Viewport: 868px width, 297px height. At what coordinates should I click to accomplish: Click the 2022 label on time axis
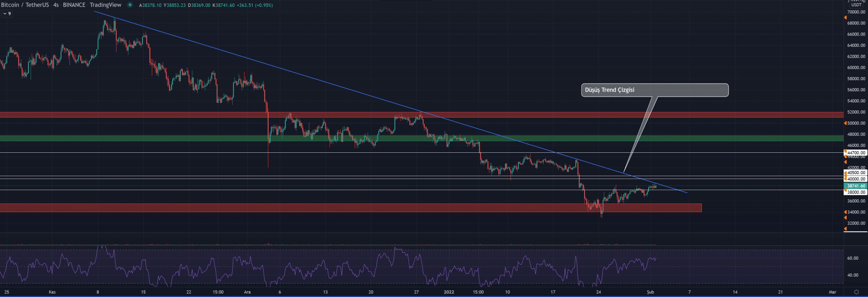(x=449, y=292)
